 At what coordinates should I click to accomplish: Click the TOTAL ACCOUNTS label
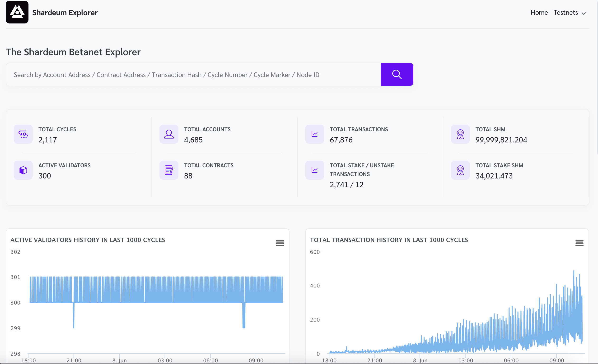click(x=207, y=129)
